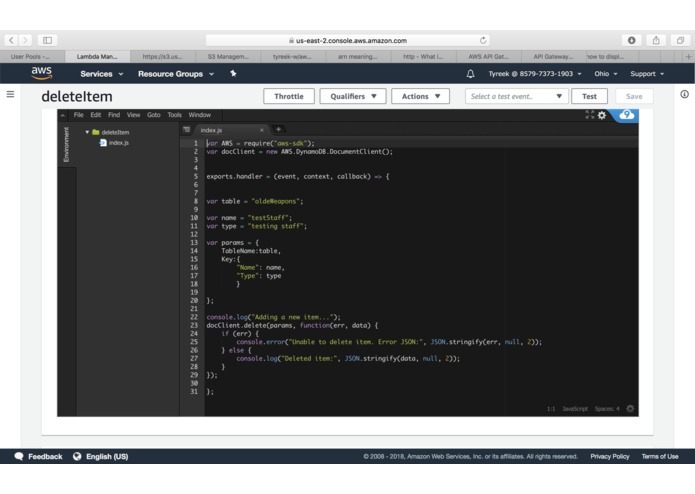Viewport: 695px width, 494px height.
Task: Open the Terms of Use link
Action: 660,456
